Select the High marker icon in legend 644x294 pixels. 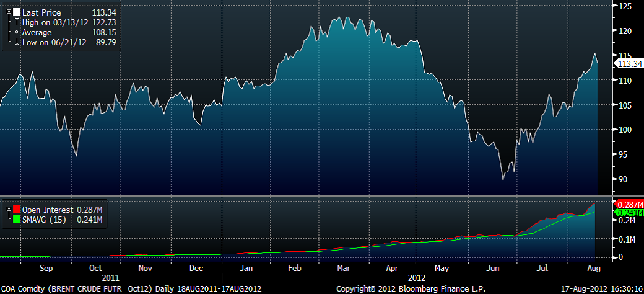tap(17, 22)
